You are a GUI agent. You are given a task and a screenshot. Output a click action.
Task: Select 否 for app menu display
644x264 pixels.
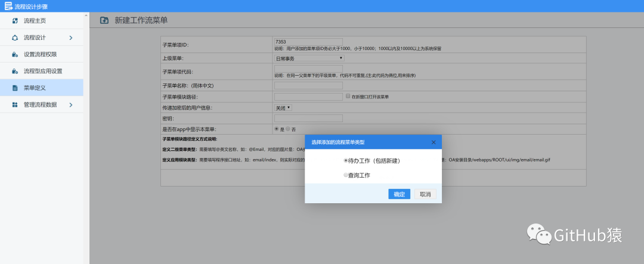[x=288, y=129]
